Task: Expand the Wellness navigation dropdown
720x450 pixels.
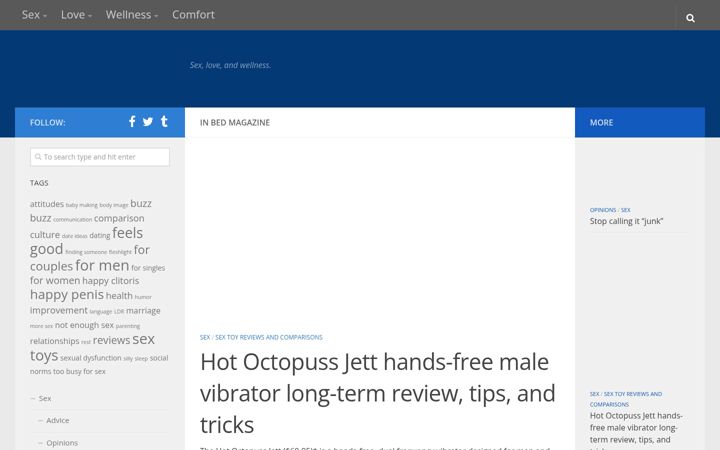Action: tap(132, 15)
